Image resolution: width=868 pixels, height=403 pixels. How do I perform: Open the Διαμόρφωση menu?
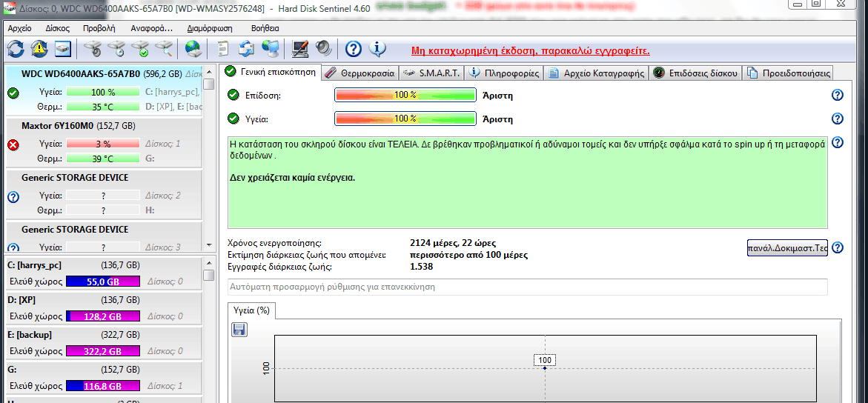pos(210,28)
